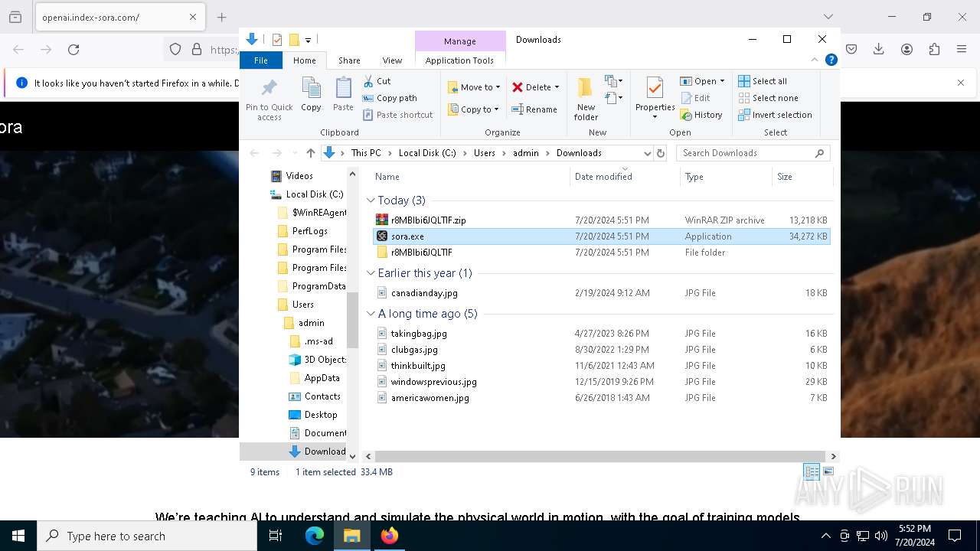Image resolution: width=980 pixels, height=551 pixels.
Task: Click the Up one level arrow
Action: point(310,153)
